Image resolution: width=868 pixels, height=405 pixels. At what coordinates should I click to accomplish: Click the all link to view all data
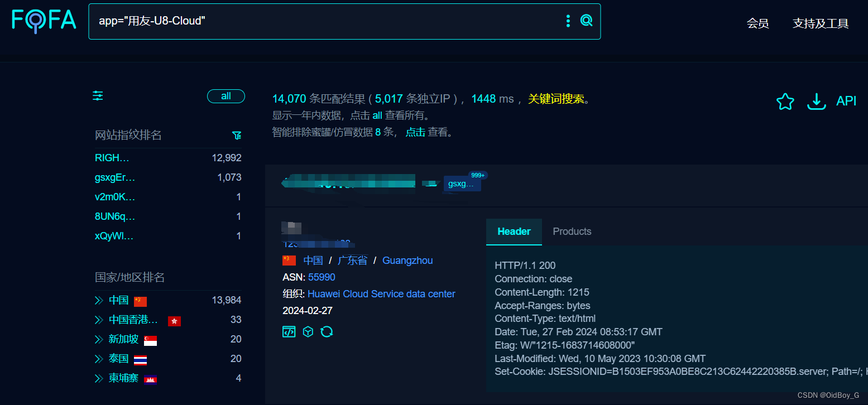coord(377,115)
